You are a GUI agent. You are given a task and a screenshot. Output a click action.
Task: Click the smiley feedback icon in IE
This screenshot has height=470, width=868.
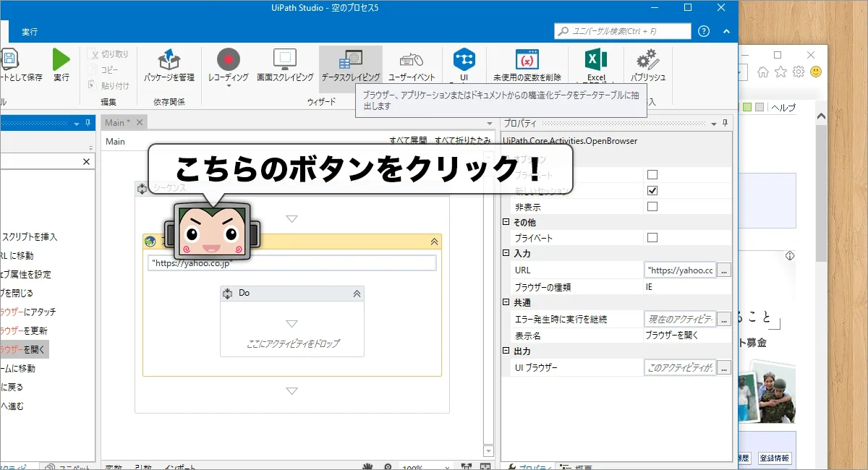point(817,72)
